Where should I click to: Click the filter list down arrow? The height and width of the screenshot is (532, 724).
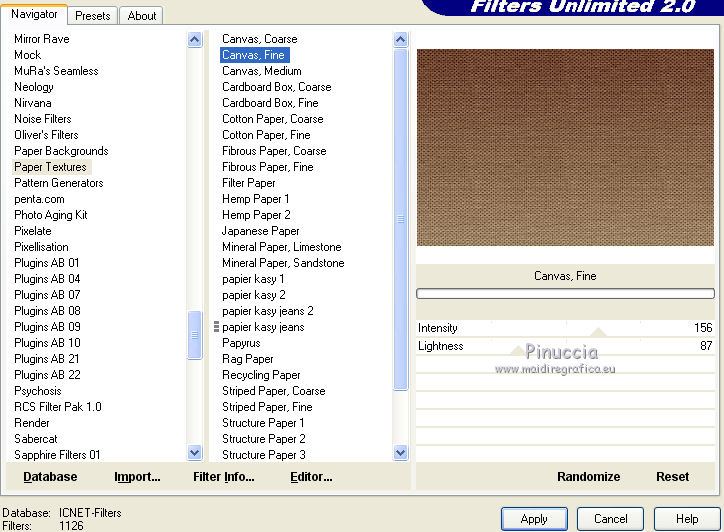pos(401,453)
